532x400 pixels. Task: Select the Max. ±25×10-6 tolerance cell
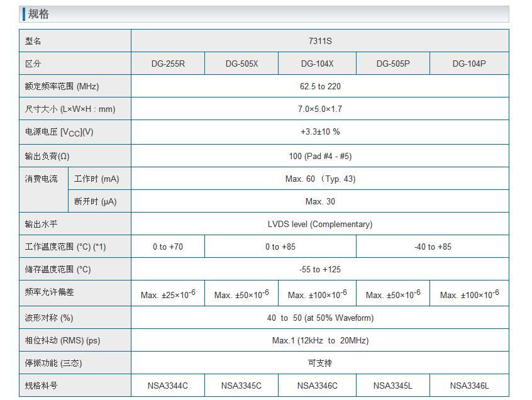[168, 294]
